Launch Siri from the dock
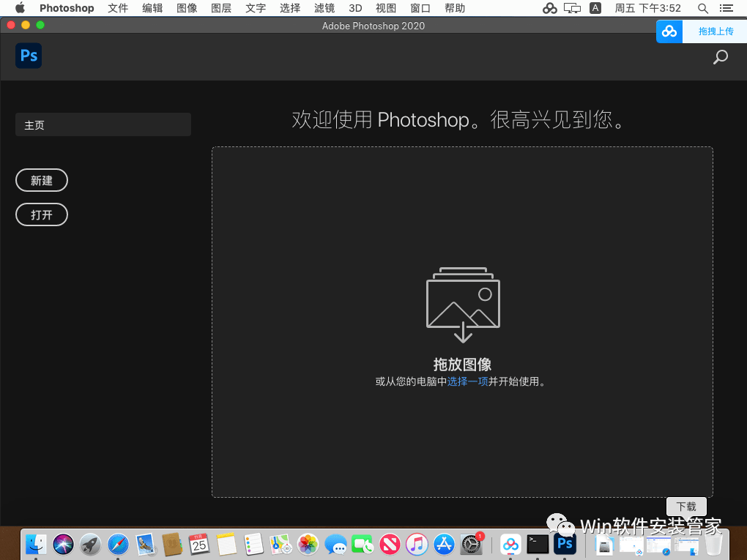747x560 pixels. pos(64,545)
